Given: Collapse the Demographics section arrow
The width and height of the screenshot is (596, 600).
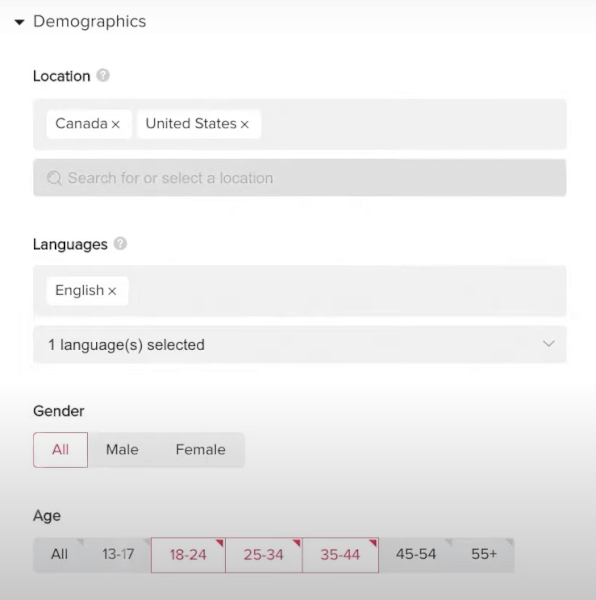Looking at the screenshot, I should click(x=20, y=22).
